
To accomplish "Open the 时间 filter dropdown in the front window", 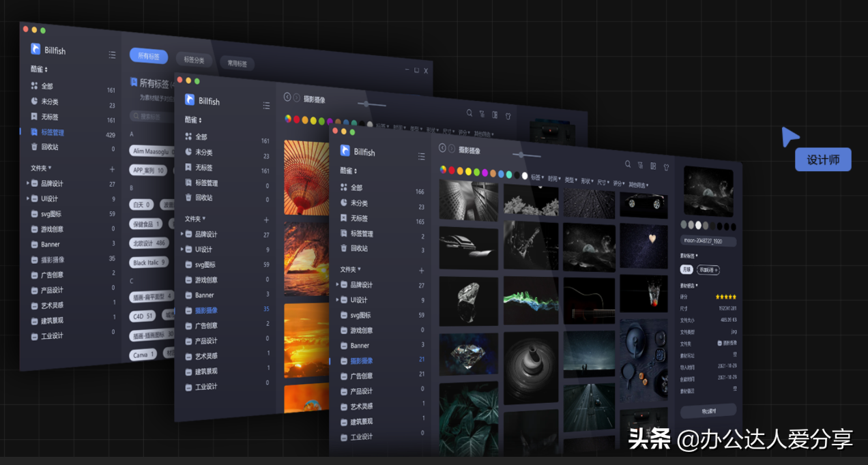I will coord(554,179).
